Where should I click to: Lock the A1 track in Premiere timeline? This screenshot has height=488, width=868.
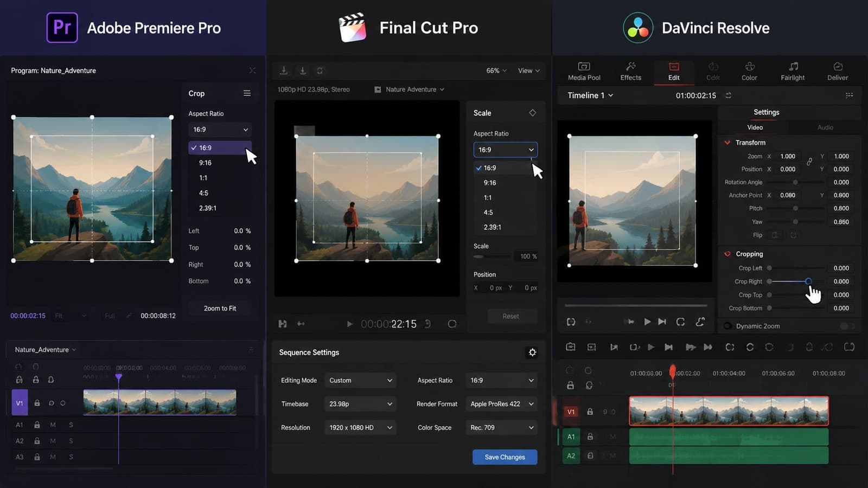[37, 425]
